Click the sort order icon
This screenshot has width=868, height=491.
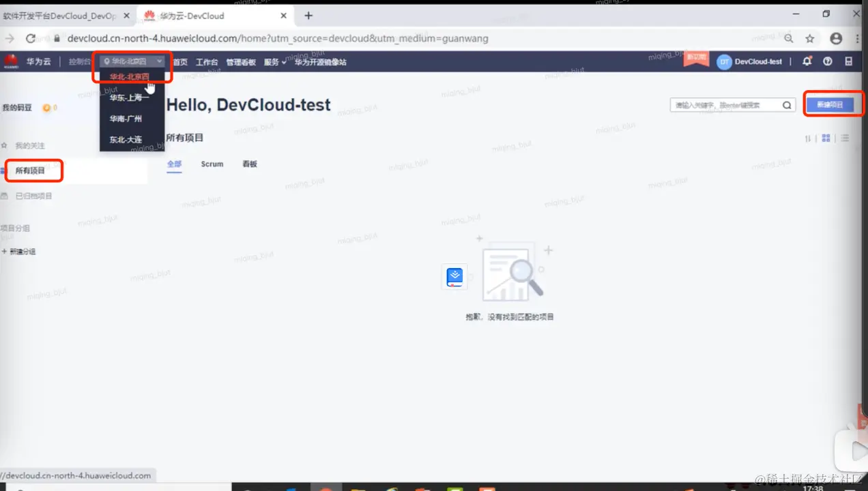point(809,138)
